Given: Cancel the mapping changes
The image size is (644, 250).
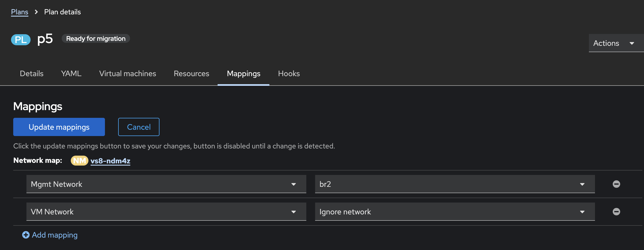Looking at the screenshot, I should pos(139,127).
